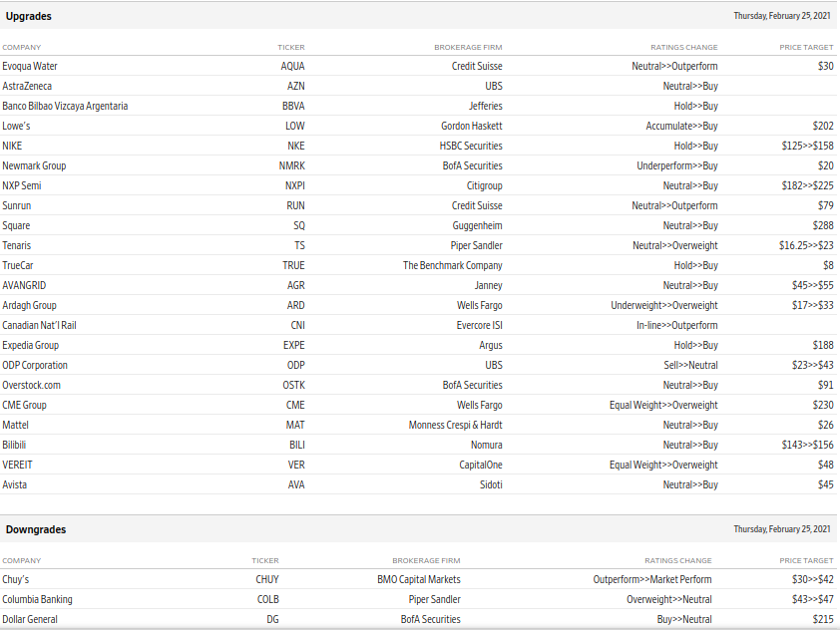Click Monness Crespi & Hardt brokerage firm

[455, 425]
